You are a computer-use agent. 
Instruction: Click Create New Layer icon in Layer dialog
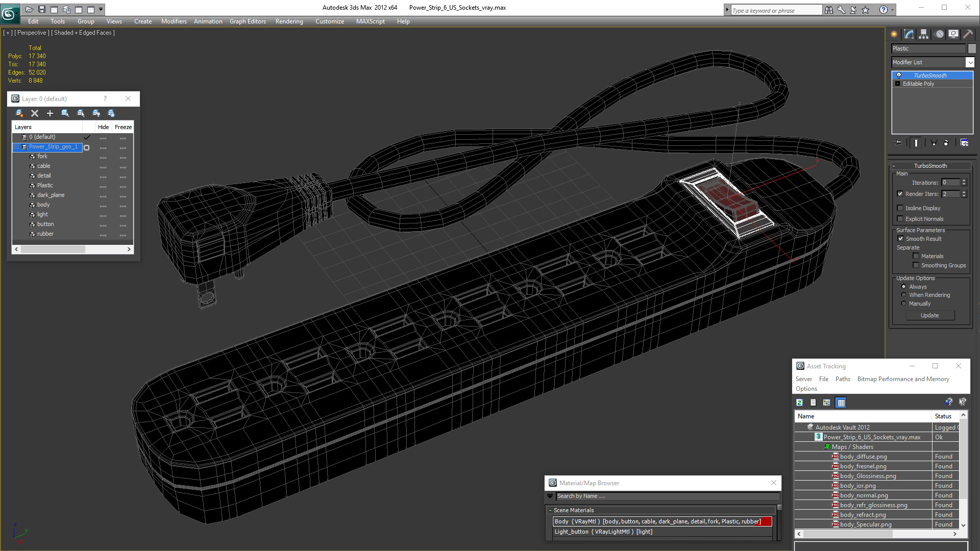pyautogui.click(x=19, y=113)
